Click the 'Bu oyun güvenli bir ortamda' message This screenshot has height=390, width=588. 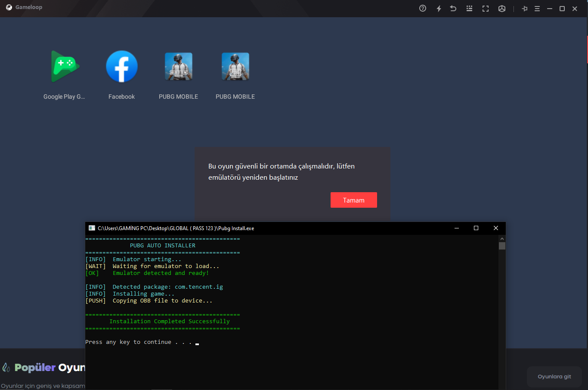coord(282,172)
